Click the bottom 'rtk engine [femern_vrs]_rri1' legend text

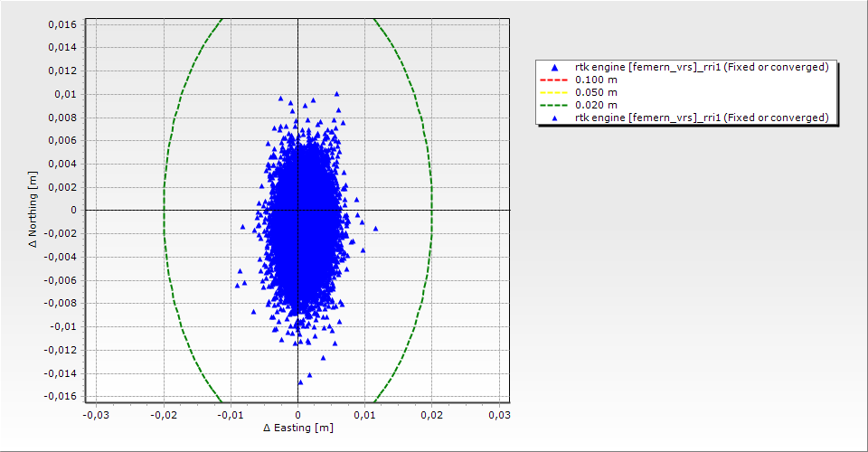click(x=702, y=118)
